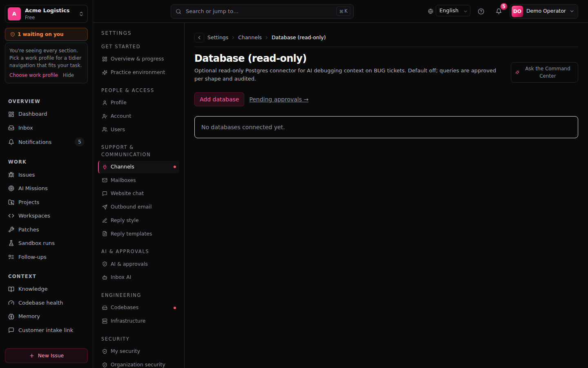
Task: Click the help question mark icon
Action: click(x=481, y=11)
